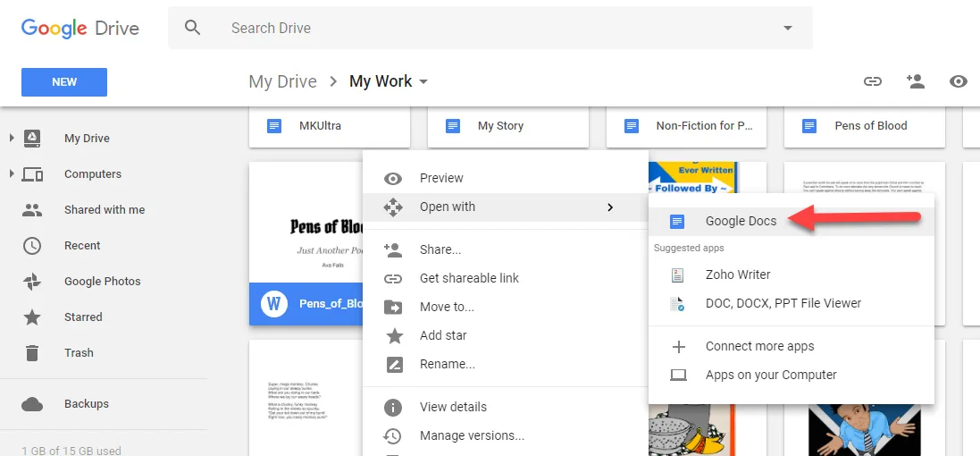980x456 pixels.
Task: Click the history icon beside Manage versions
Action: 392,436
